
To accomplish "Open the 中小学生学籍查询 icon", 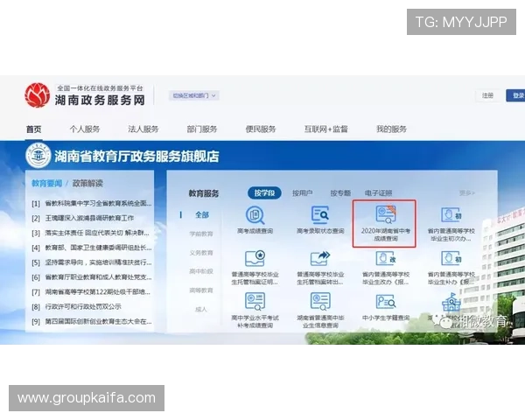I will pos(386,301).
